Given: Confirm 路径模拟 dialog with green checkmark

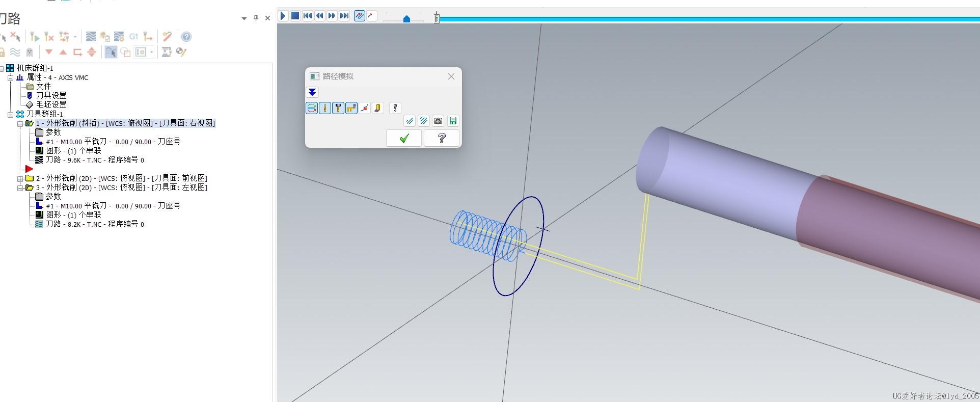Looking at the screenshot, I should click(404, 138).
